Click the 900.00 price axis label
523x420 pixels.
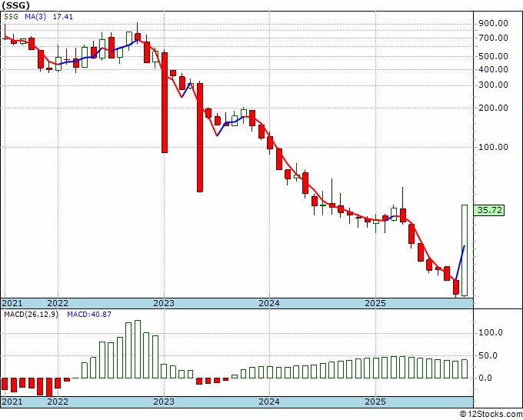pos(493,23)
